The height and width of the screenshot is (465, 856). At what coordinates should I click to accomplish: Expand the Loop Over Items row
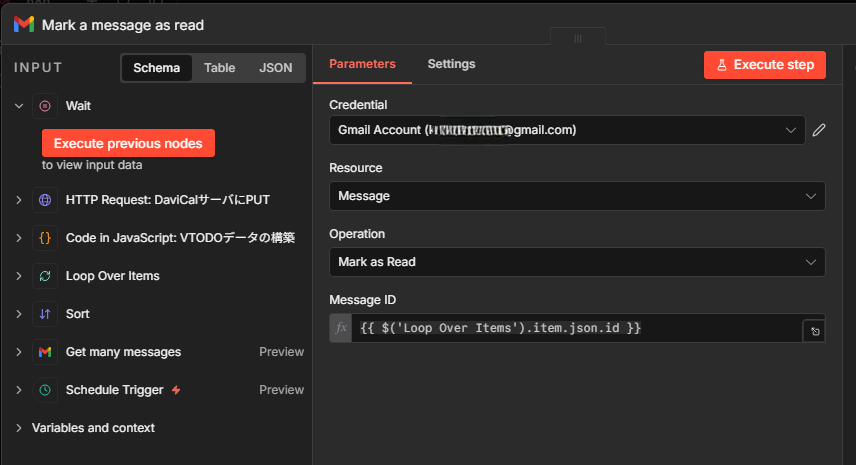(x=19, y=276)
